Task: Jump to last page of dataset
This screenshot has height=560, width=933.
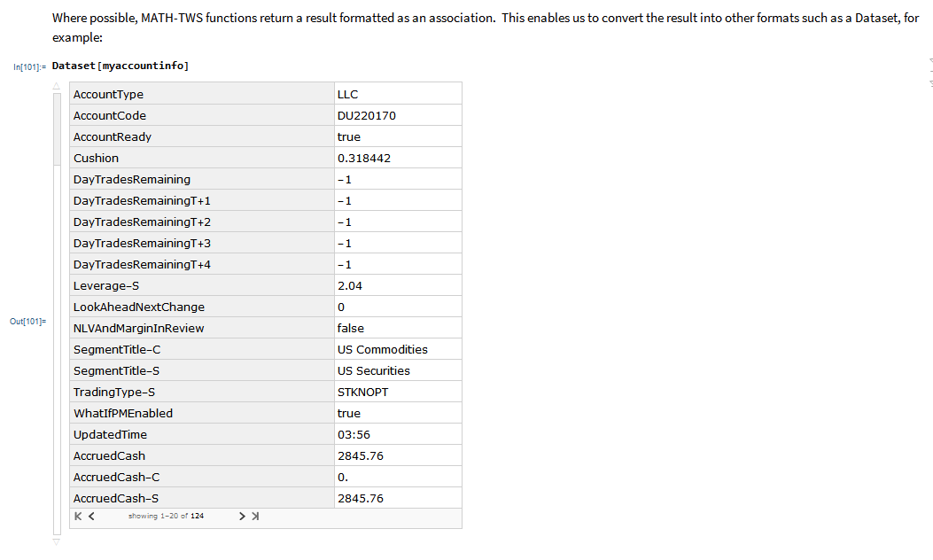Action: 255,516
